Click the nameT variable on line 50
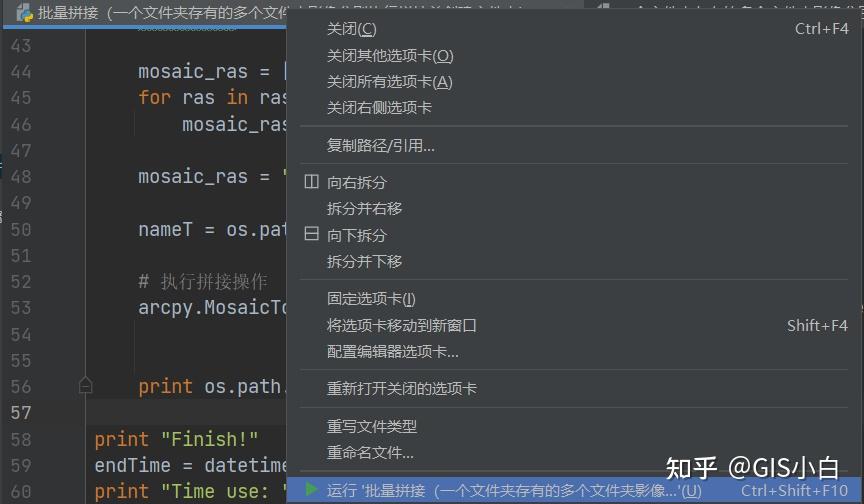 point(165,229)
